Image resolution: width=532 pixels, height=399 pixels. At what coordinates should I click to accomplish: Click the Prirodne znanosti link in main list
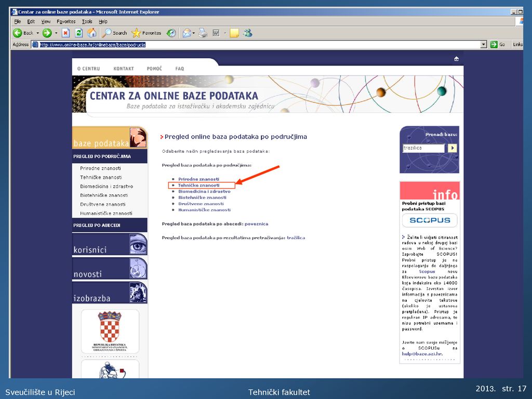[199, 179]
